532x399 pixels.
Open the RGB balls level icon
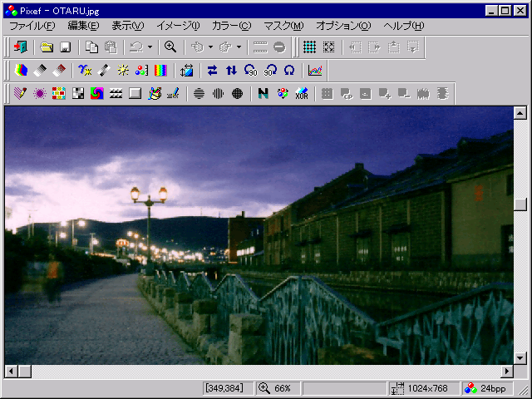click(x=142, y=70)
